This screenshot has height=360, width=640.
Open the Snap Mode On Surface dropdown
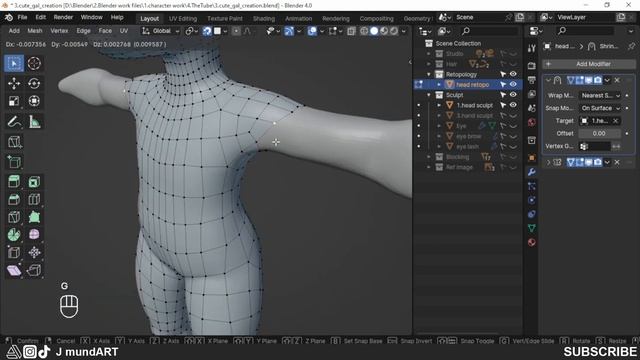[600, 108]
